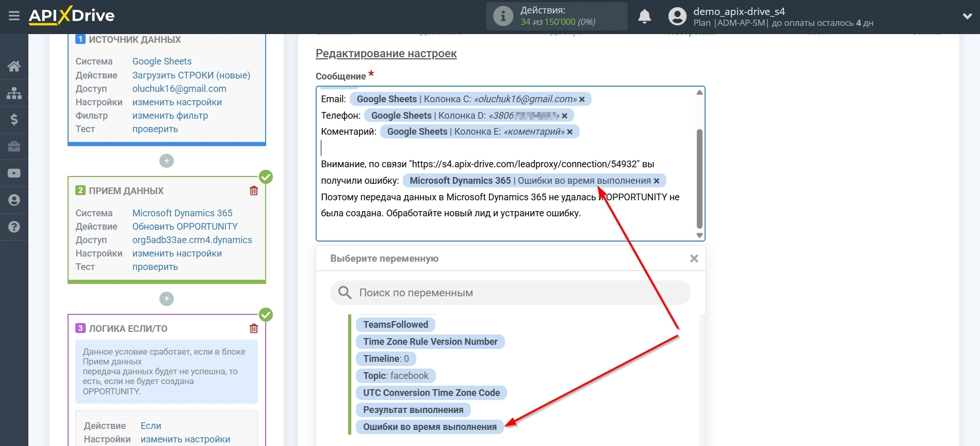Screen dimensions: 980x446
Task: Click изменить настройки in ЛОГИКА ЕСЛИ/ТО
Action: 185,439
